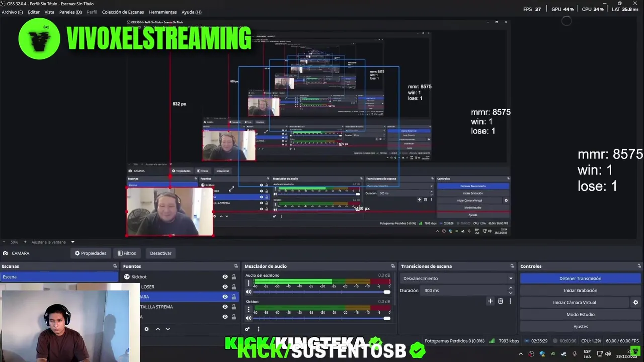Click OBS icon in the system tray
644x362 pixels.
tap(532, 354)
